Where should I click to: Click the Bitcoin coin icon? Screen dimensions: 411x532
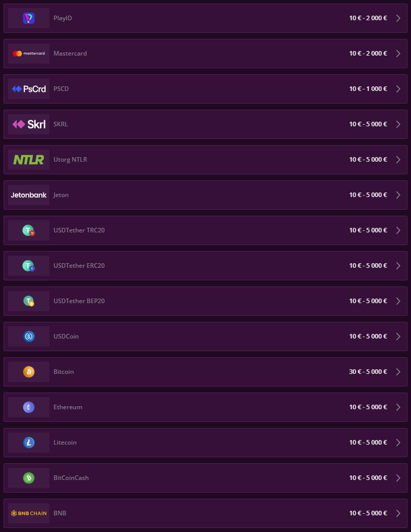pyautogui.click(x=28, y=371)
